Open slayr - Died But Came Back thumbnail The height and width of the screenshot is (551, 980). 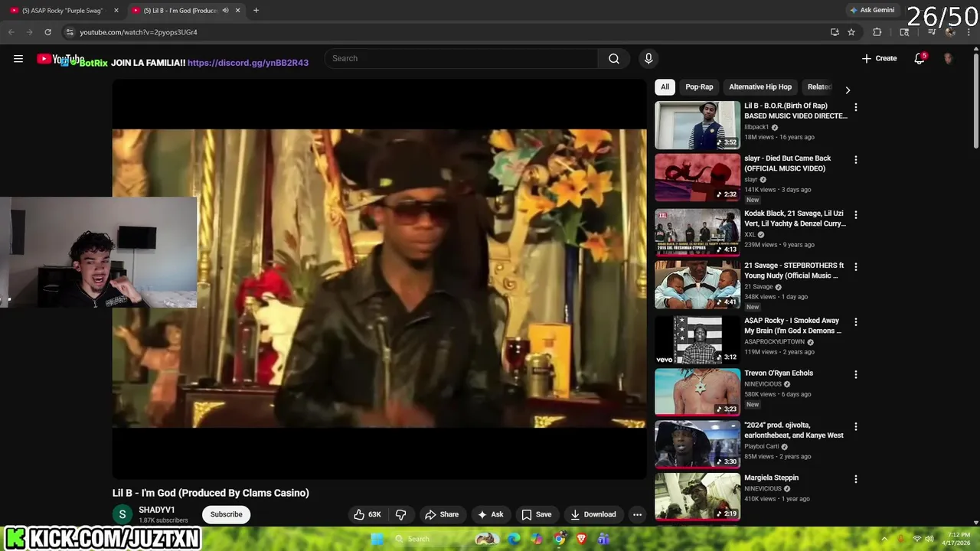pos(697,178)
